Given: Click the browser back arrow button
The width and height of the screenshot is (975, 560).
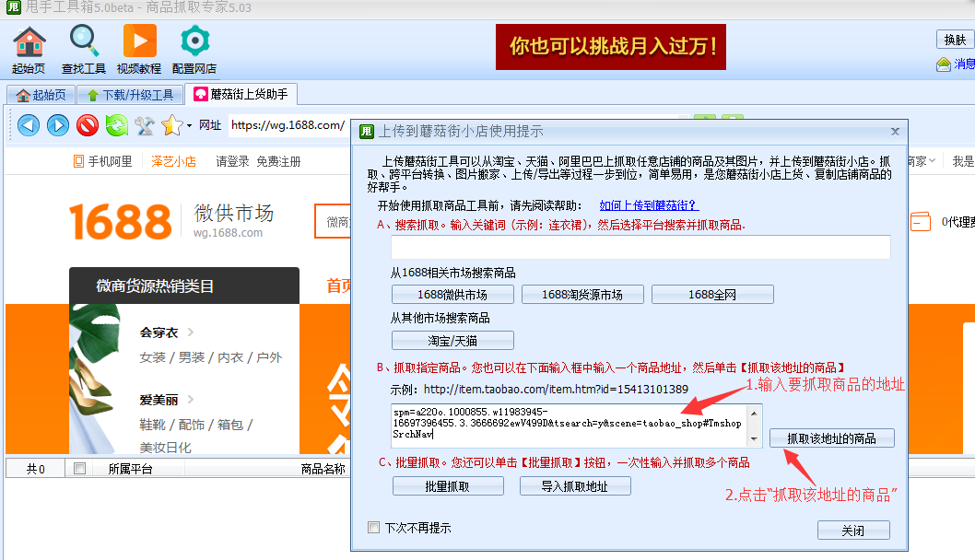Looking at the screenshot, I should (x=29, y=125).
